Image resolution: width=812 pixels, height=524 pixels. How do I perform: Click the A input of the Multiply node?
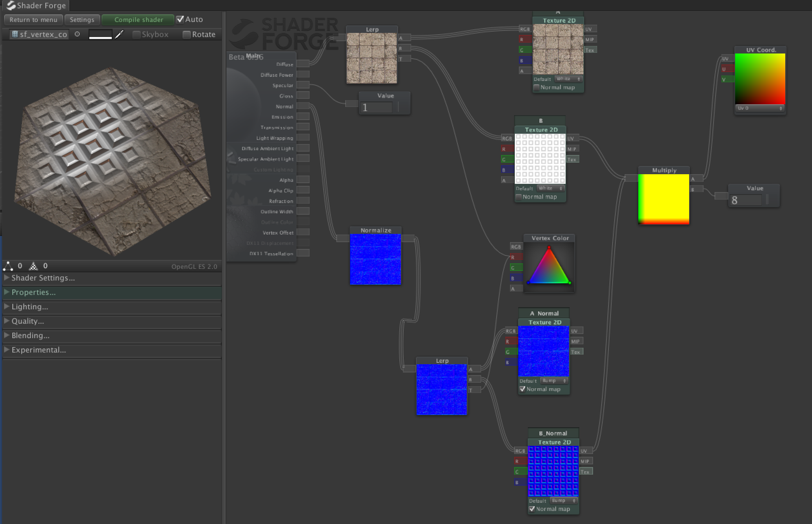696,179
